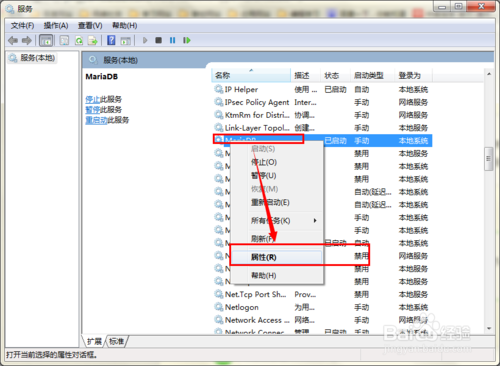Click the scrollbar down arrow of service list

(x=489, y=328)
